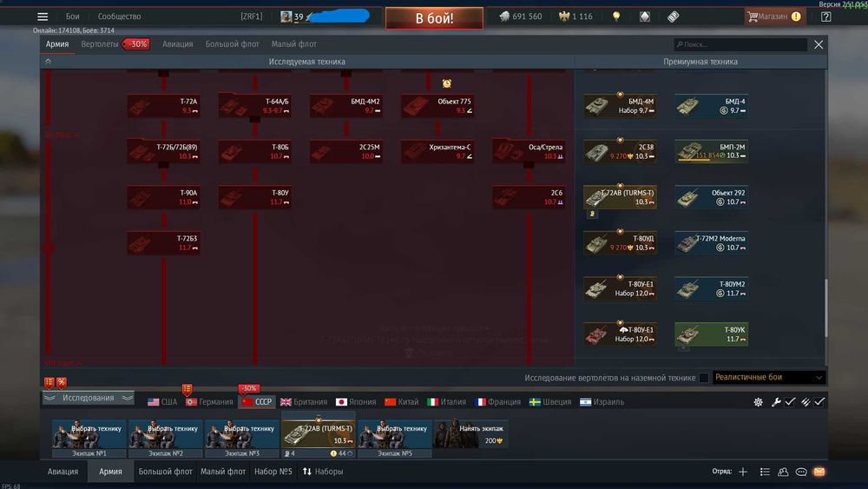
Task: Click the silver lions balance 691 560
Action: 520,17
